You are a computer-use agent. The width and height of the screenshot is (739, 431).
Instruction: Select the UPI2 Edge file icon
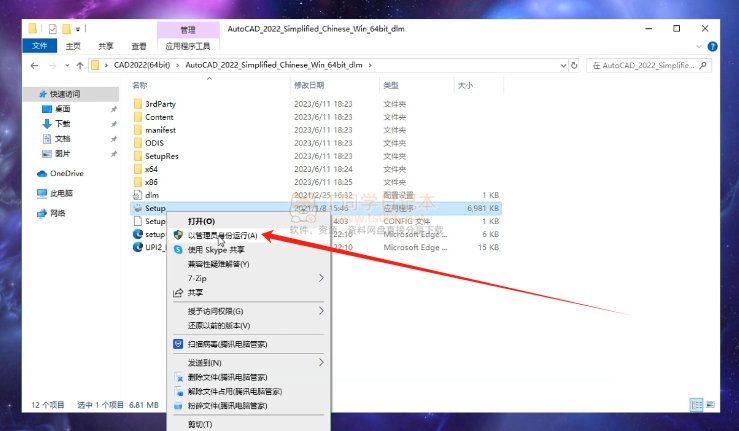138,247
